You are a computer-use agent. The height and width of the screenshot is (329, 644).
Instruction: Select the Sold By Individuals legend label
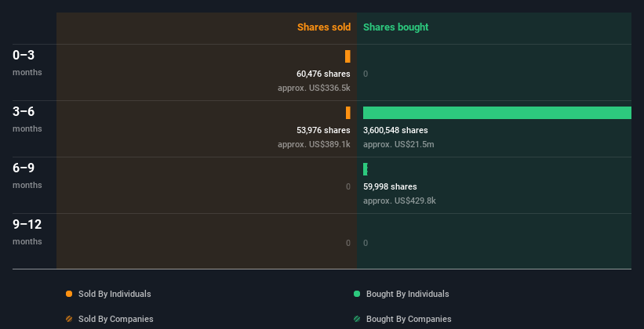coord(115,294)
